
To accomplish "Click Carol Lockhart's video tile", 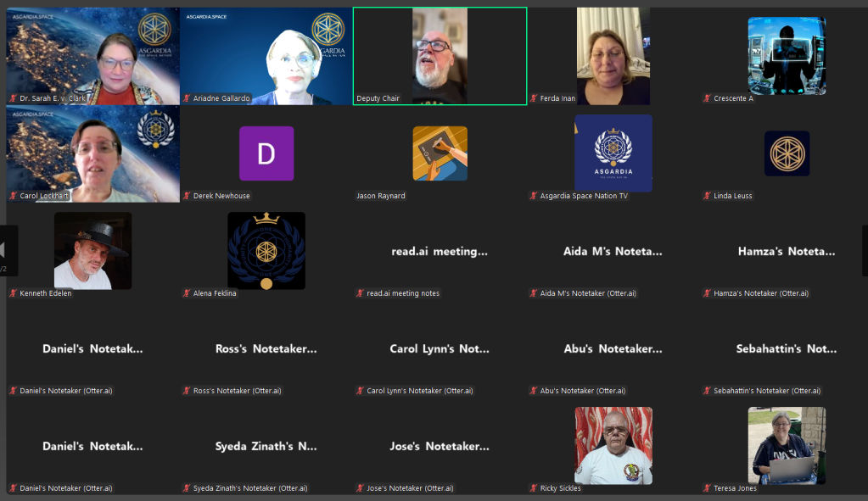I will pos(93,153).
